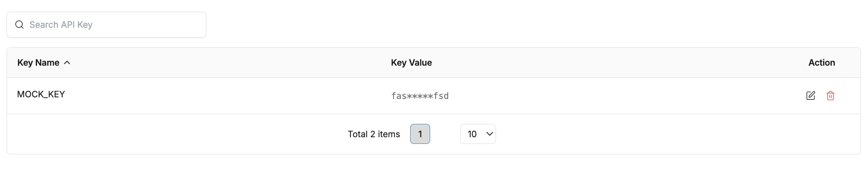Click the Key Value column header
Viewport: 868px width, 172px height.
coord(411,63)
